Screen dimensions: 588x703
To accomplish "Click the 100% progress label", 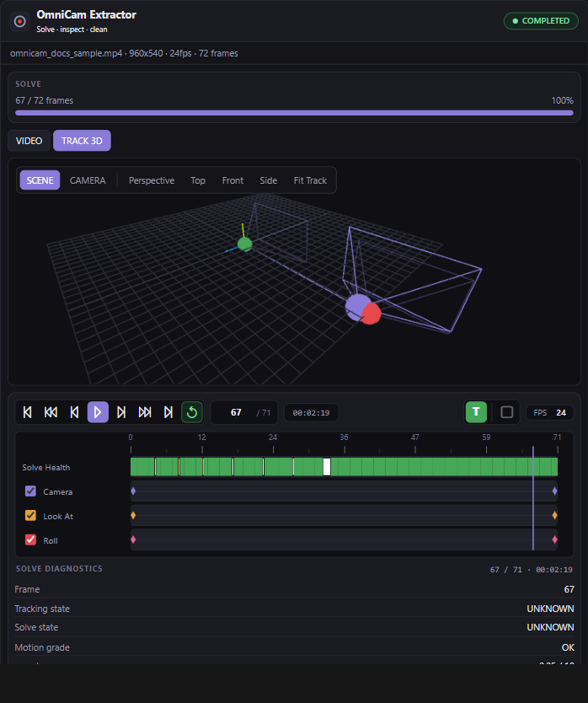I will point(563,100).
